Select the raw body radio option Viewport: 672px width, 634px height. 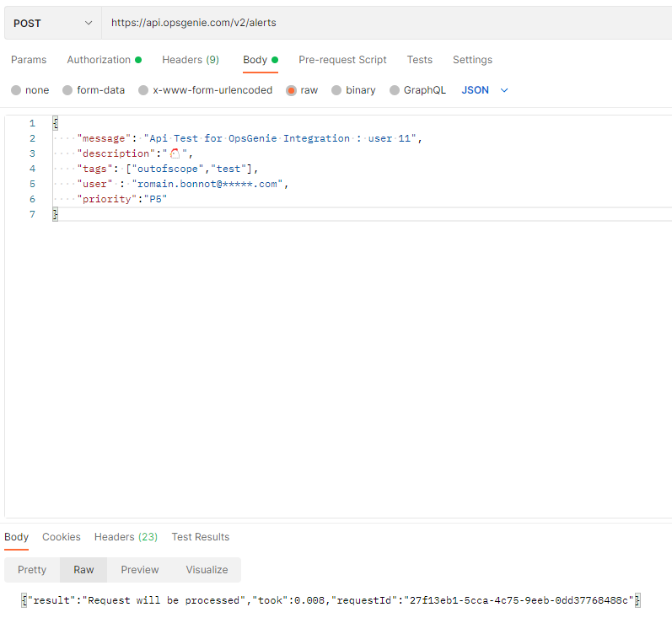tap(291, 90)
